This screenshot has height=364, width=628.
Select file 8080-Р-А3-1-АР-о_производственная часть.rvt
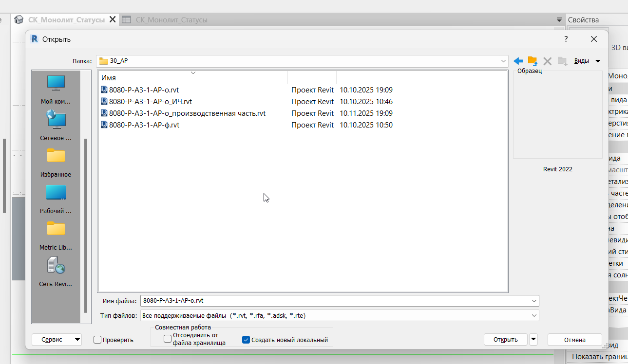point(188,113)
